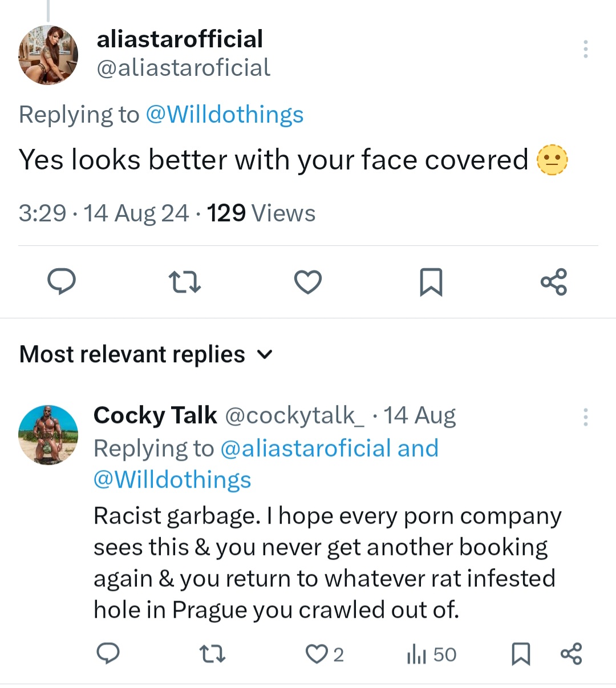Open the aliastarofficial display name
The width and height of the screenshot is (616, 688).
[180, 39]
